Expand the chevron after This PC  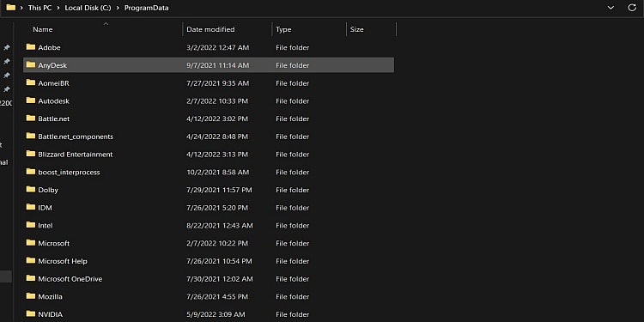click(58, 8)
